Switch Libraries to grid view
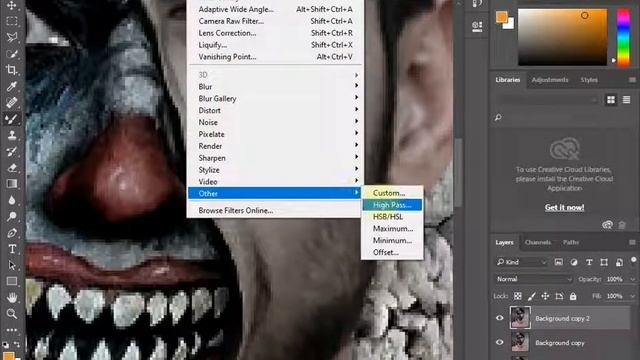 click(611, 100)
